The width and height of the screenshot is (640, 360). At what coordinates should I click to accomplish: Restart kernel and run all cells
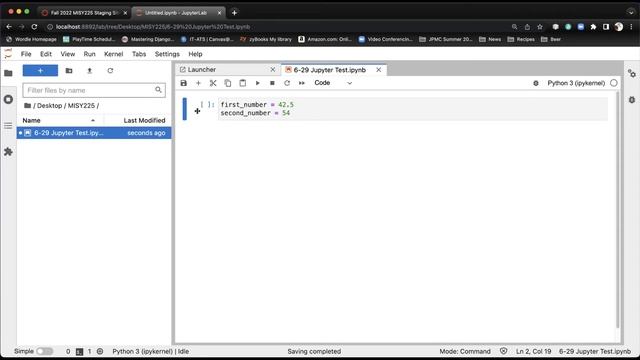[302, 83]
